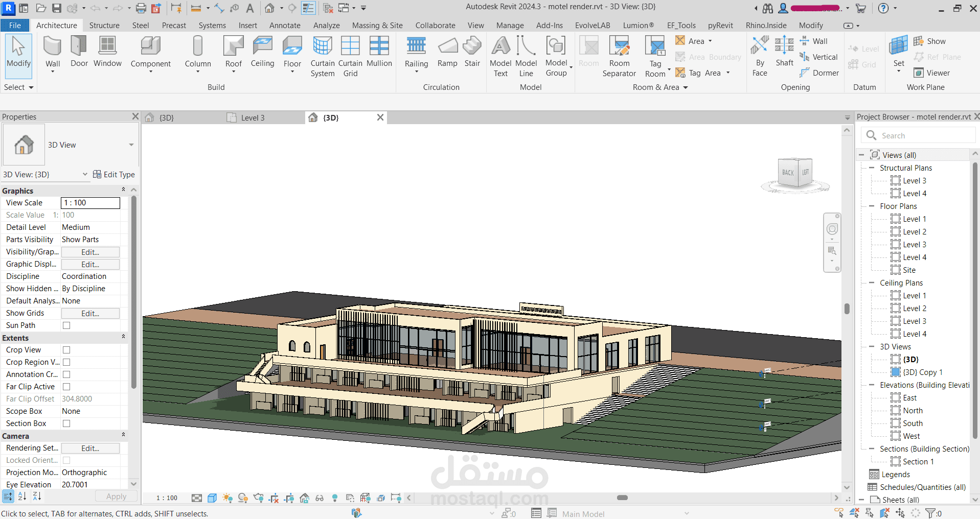Select the Ramp tool
The image size is (980, 519).
coord(447,52)
